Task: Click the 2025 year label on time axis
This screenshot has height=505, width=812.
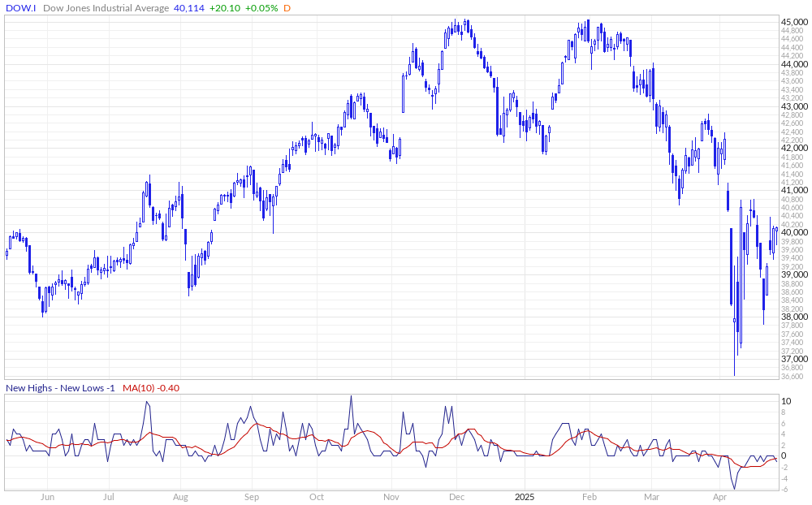Action: pos(524,496)
